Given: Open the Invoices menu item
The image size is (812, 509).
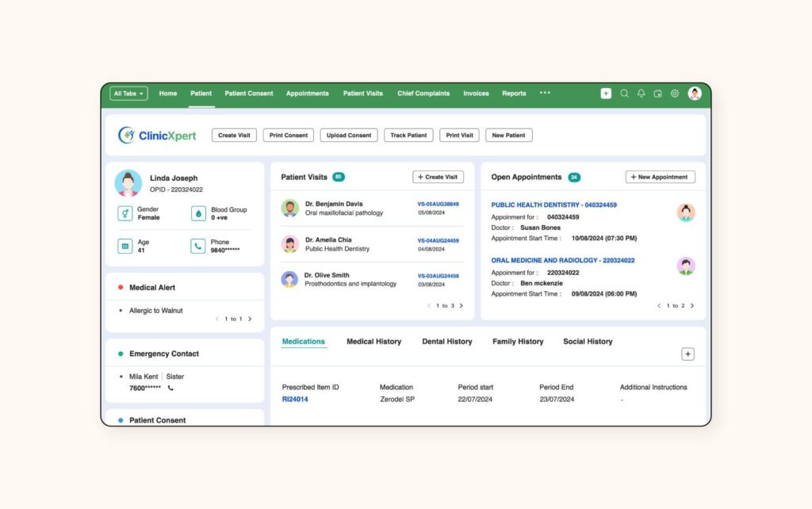Looking at the screenshot, I should click(x=476, y=94).
